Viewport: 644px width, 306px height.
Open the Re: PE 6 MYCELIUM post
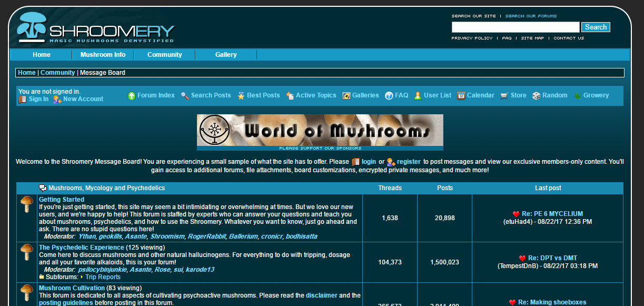552,214
